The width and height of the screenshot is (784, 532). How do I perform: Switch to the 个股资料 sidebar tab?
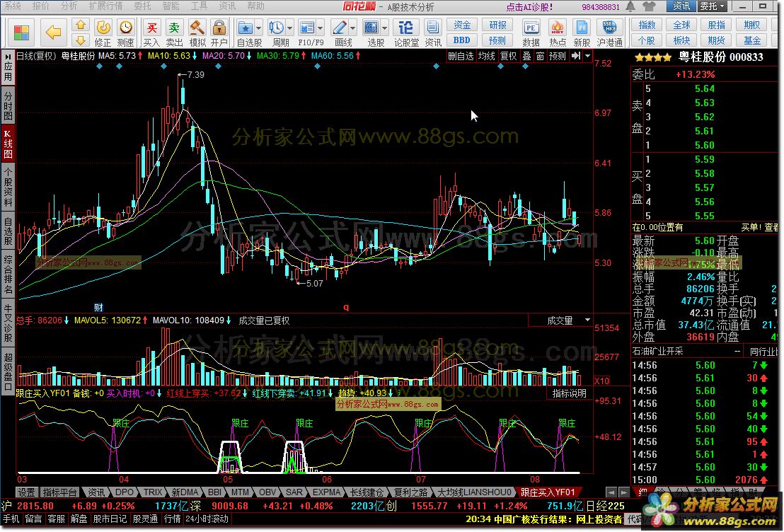[8, 187]
